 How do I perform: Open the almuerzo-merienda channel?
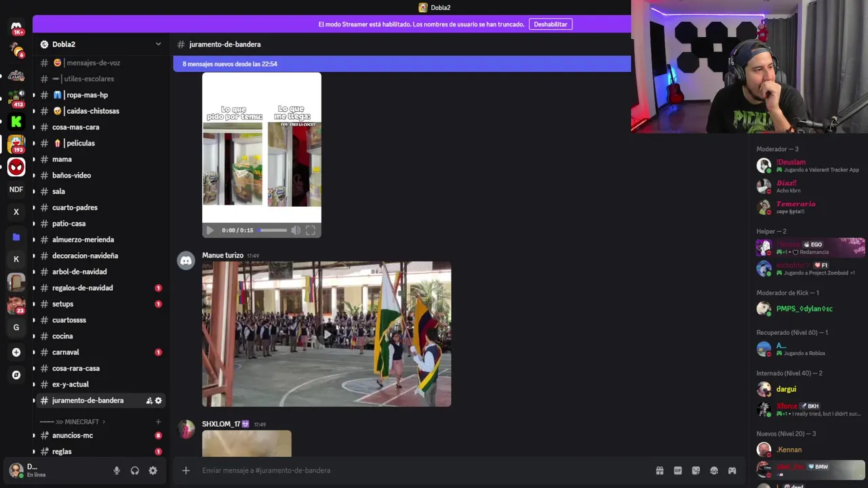[x=101, y=240]
